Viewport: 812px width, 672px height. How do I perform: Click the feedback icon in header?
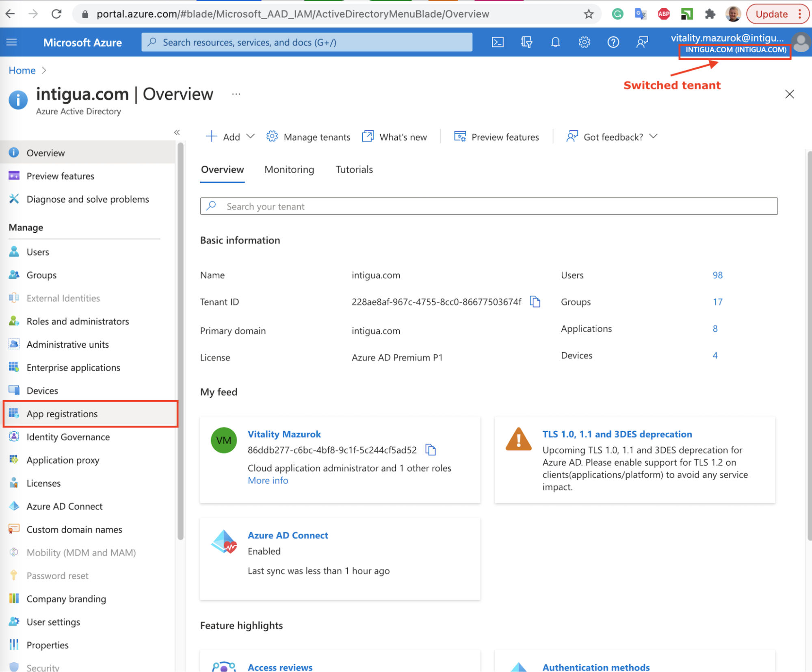pos(642,42)
